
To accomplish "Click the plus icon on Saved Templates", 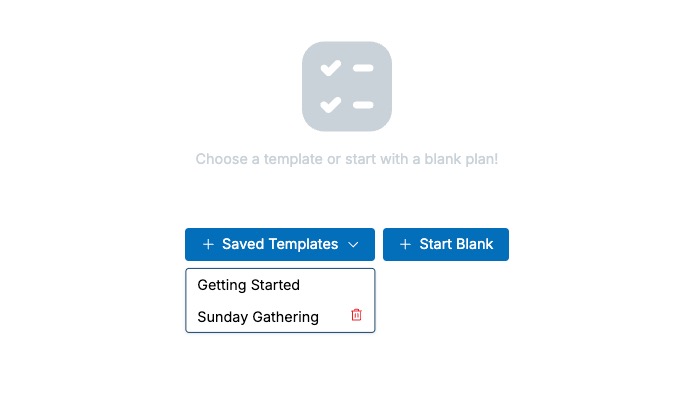I will (x=208, y=245).
